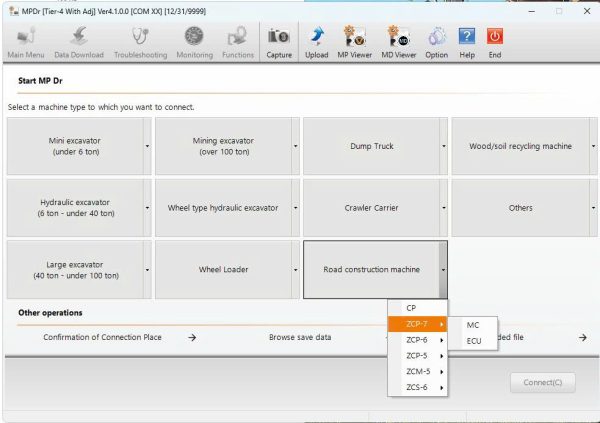Open the Functions toolbar icon
The width and height of the screenshot is (600, 423).
238,42
